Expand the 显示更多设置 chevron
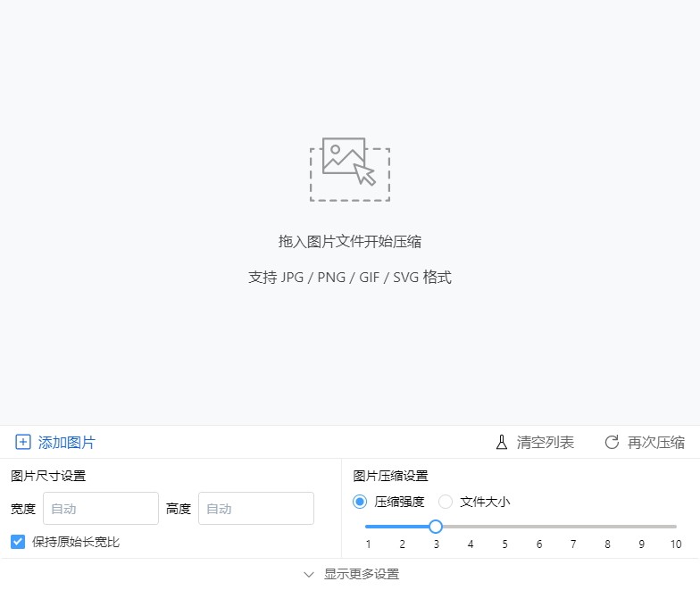Viewport: 700px width, 590px height. (309, 574)
